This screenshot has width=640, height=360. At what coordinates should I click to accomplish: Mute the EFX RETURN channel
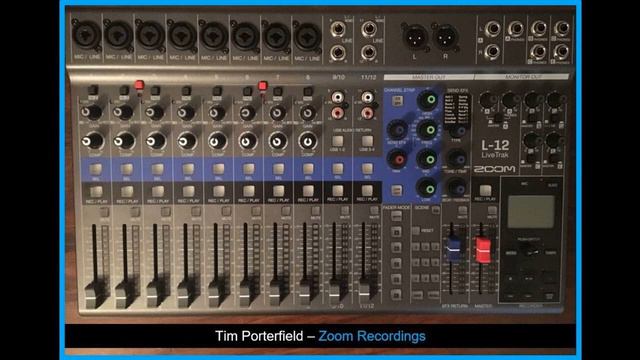click(x=462, y=210)
